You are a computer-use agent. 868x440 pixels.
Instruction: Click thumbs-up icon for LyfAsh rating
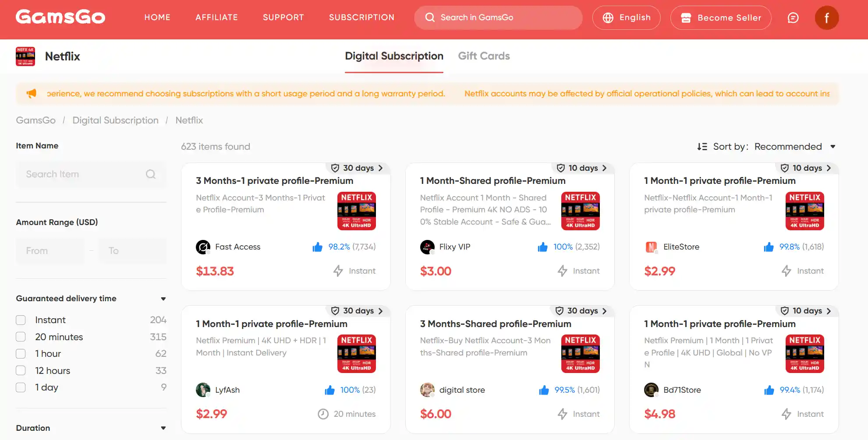click(329, 390)
